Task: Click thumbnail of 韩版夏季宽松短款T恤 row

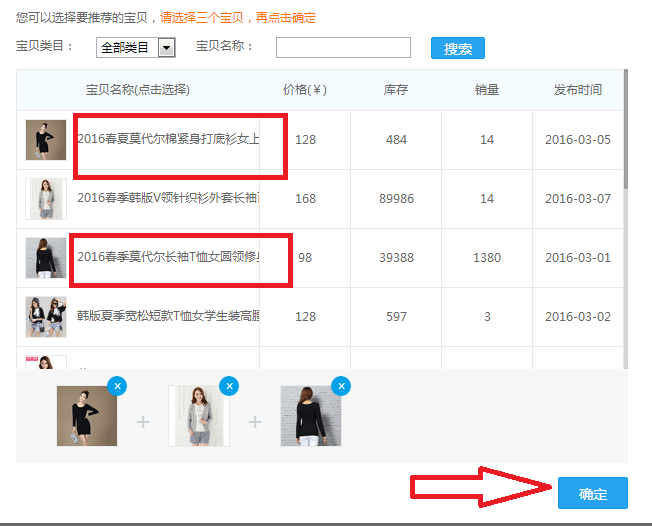Action: (46, 317)
